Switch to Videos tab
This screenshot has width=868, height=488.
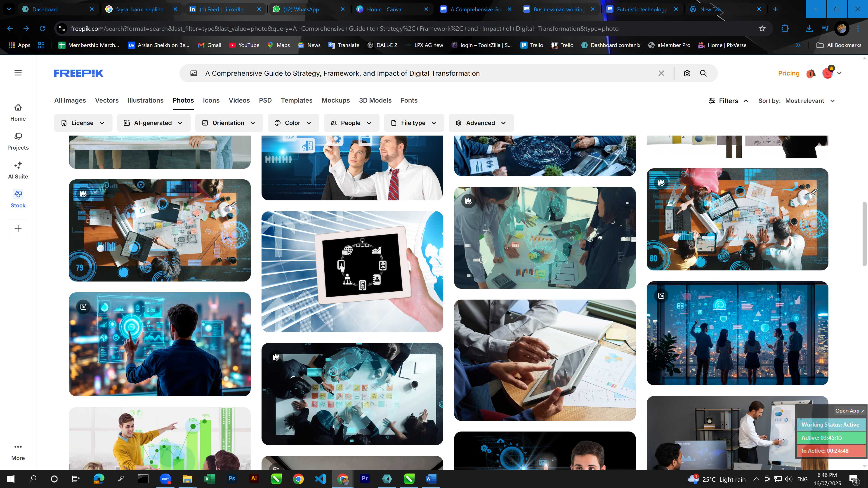click(239, 100)
